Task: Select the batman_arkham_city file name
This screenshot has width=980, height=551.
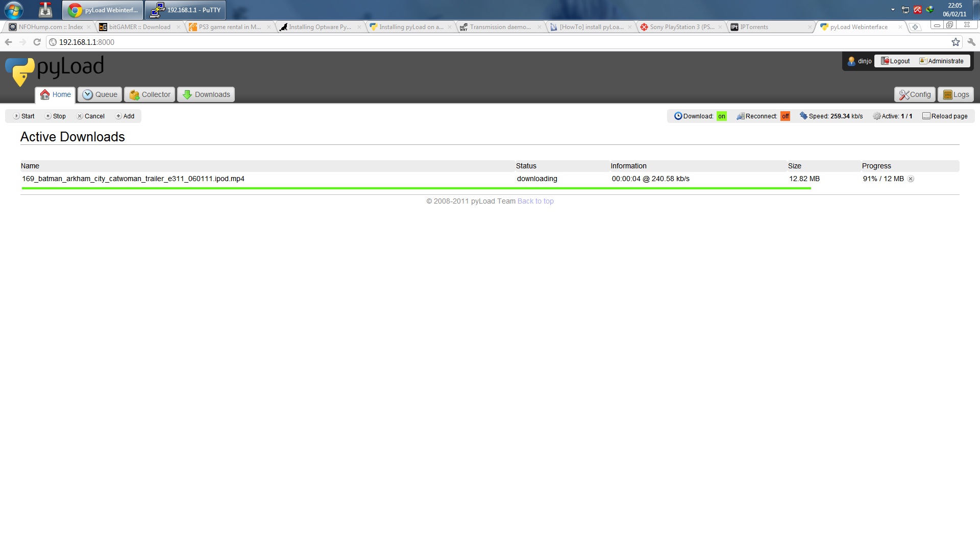Action: click(133, 179)
